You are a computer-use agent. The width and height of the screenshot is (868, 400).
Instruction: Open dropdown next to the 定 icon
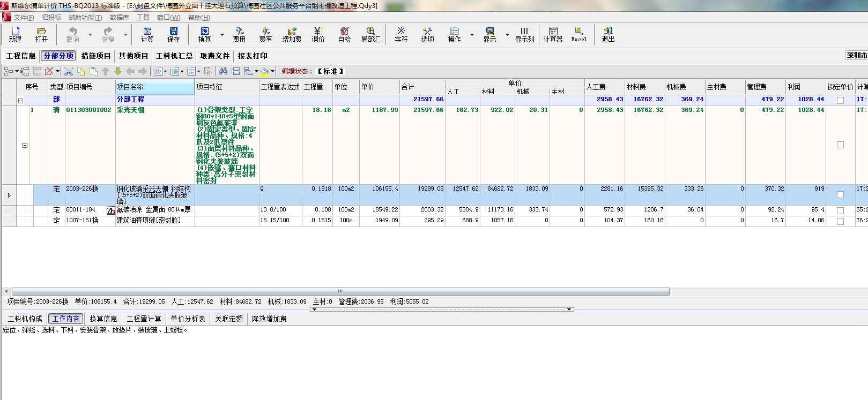point(198,71)
